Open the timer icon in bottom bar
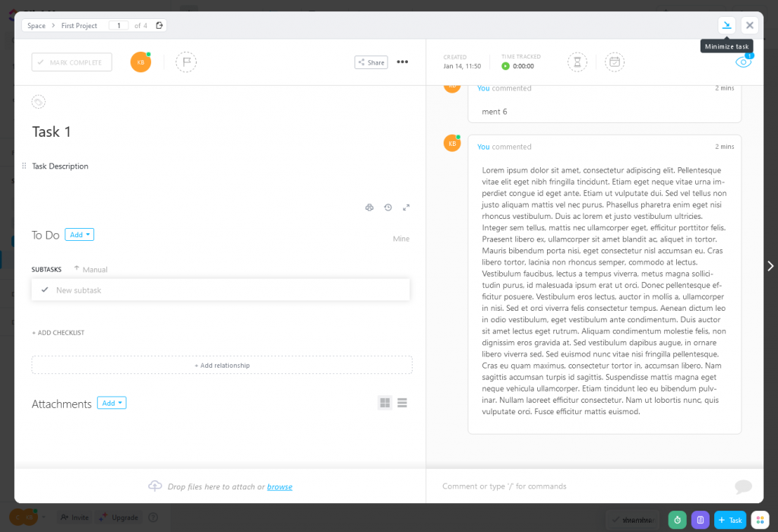 pyautogui.click(x=677, y=520)
